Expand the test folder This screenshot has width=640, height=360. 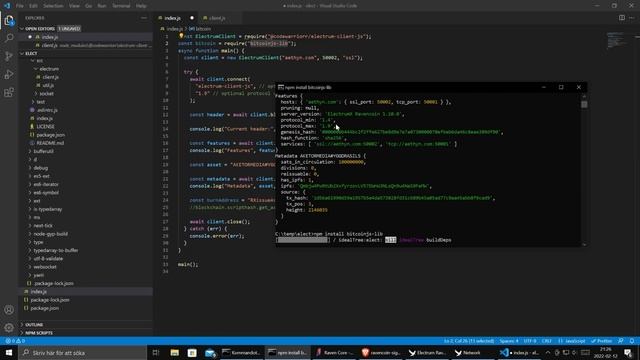click(33, 102)
